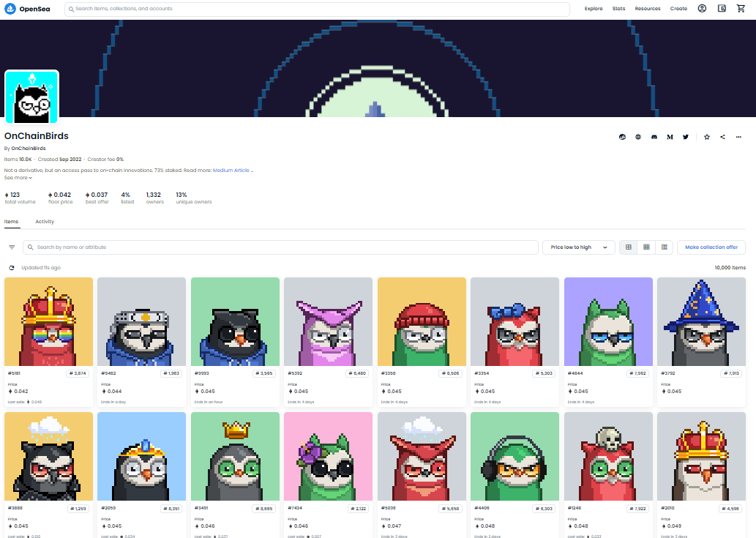The image size is (756, 538).
Task: Open the Price low to high sort dropdown
Action: [x=579, y=247]
